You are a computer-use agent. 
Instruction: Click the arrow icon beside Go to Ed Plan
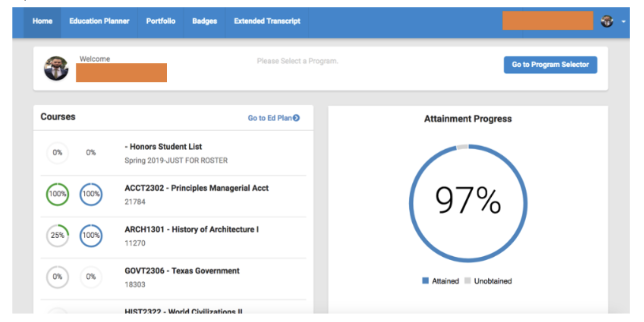click(297, 118)
